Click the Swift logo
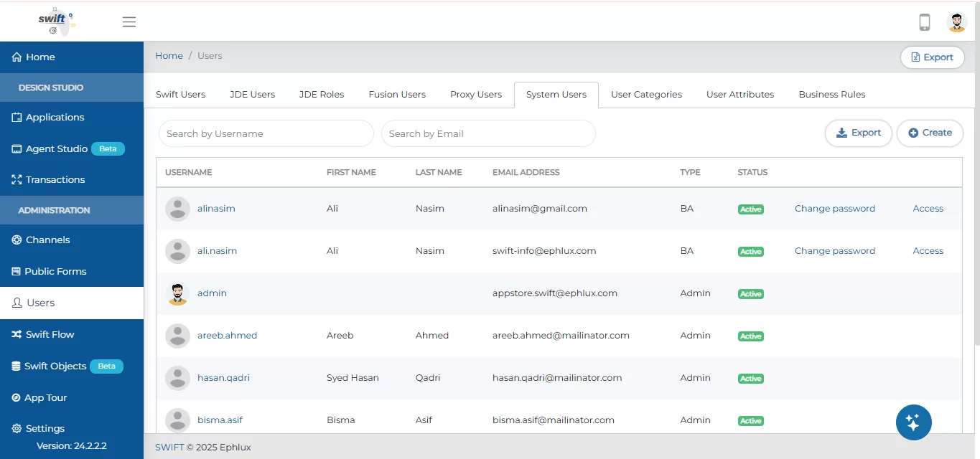Viewport: 980px width, 459px height. click(x=57, y=22)
